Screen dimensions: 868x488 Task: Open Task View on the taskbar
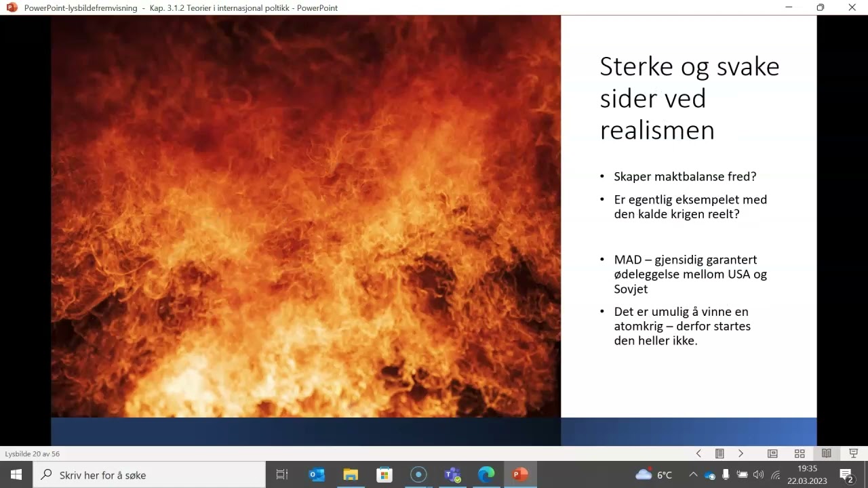[x=282, y=474]
